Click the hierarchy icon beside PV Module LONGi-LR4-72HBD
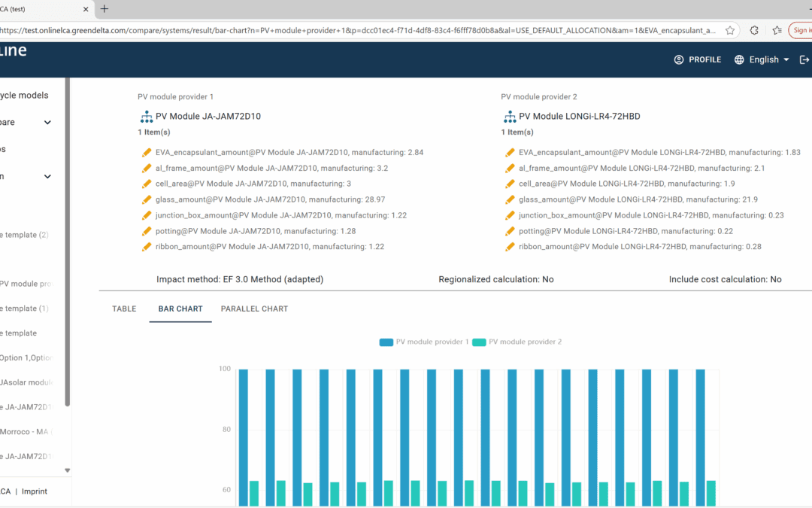The image size is (812, 508). pyautogui.click(x=510, y=117)
